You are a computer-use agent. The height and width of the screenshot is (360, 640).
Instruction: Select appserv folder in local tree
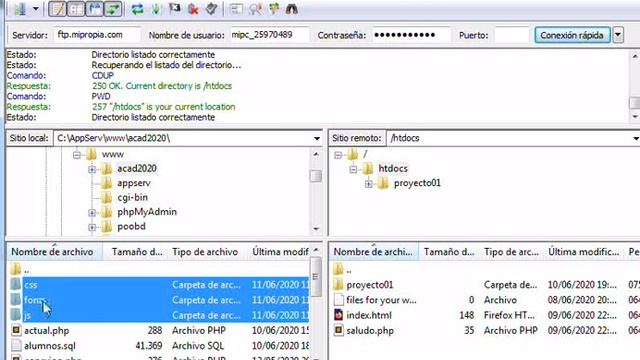[134, 183]
